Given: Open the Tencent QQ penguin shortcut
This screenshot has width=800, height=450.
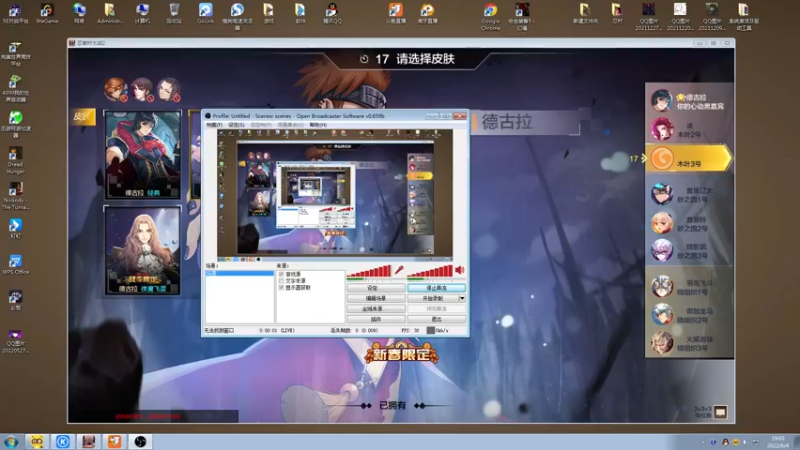Looking at the screenshot, I should click(332, 13).
